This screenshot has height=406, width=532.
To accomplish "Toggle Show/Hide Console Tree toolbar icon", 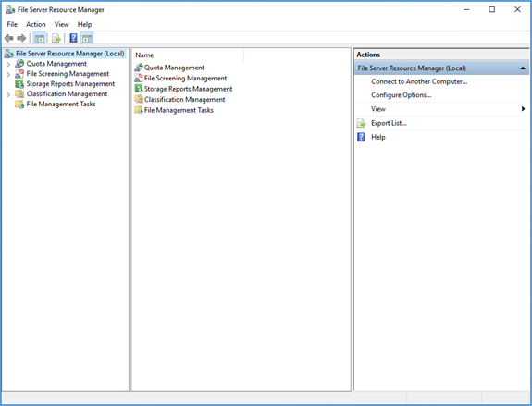I will coord(40,38).
